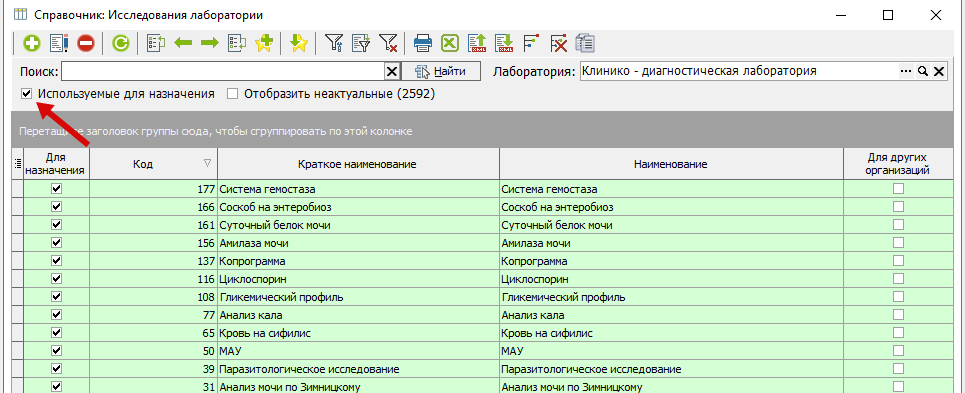The width and height of the screenshot is (965, 393).
Task: Click the grouping tree icon
Action: click(x=531, y=43)
